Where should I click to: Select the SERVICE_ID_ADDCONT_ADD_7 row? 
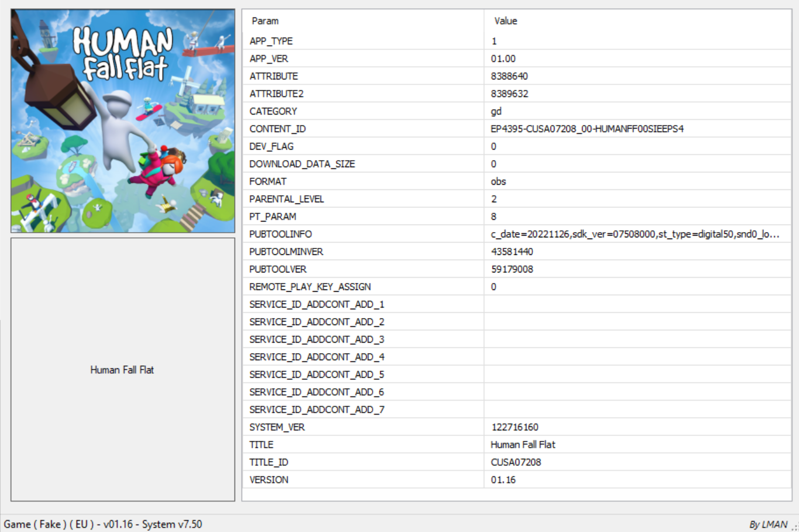coord(517,409)
